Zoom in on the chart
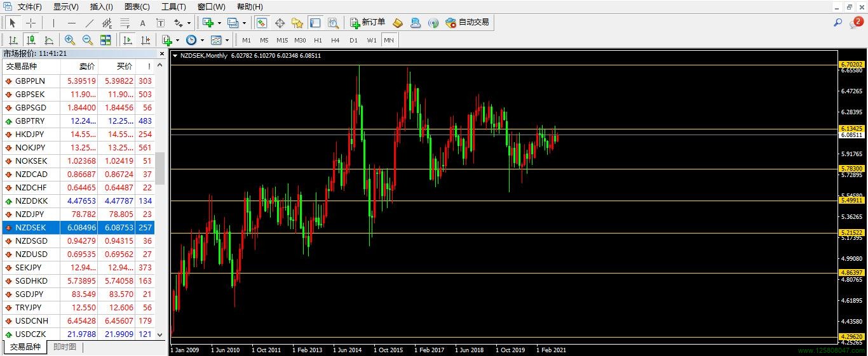Viewport: 868px width, 356px height. point(70,40)
